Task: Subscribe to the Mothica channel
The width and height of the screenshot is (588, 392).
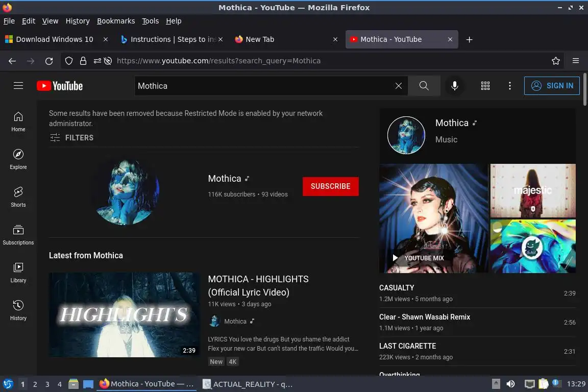Action: [330, 186]
